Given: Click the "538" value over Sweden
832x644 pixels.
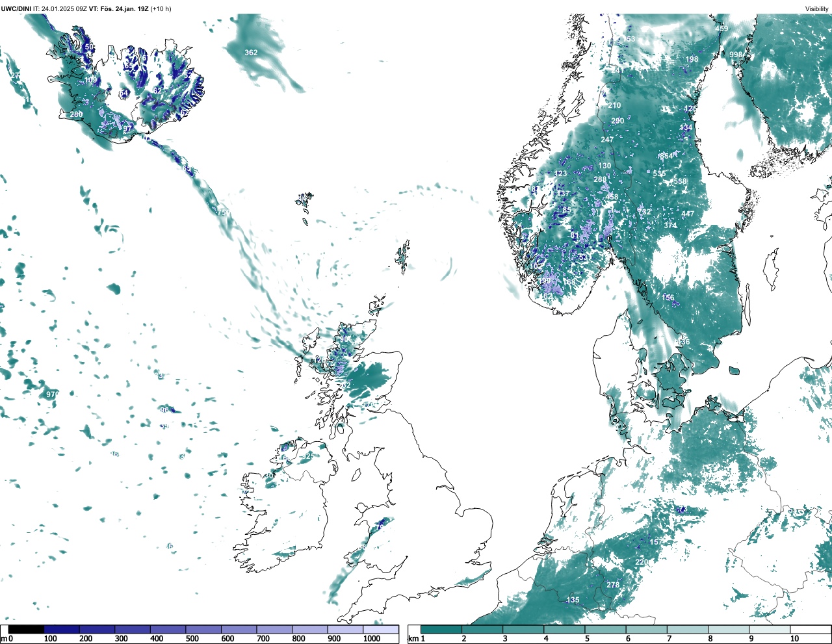Looking at the screenshot, I should pos(680,181).
